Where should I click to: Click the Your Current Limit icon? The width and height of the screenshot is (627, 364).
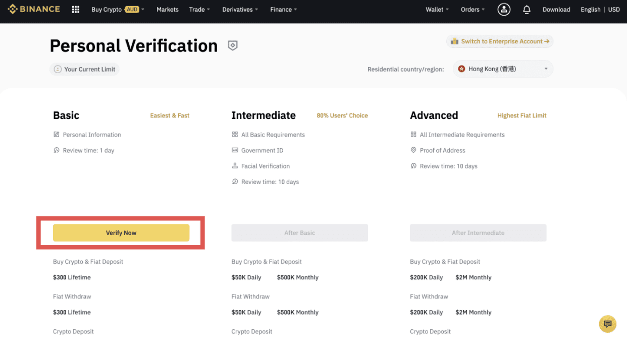coord(58,70)
